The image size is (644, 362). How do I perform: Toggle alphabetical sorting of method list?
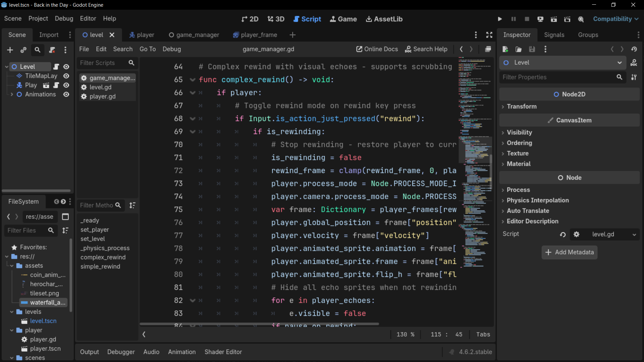pos(132,205)
